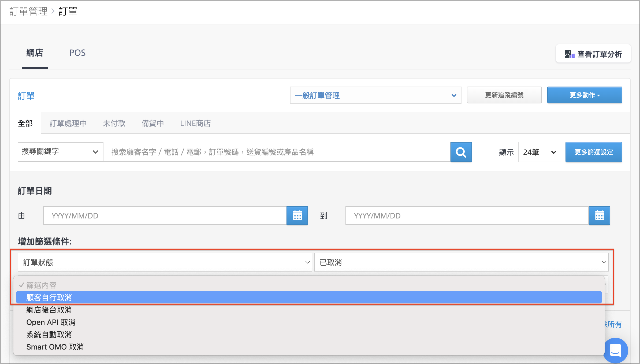Open the 一般訂單管理 dropdown

(375, 95)
